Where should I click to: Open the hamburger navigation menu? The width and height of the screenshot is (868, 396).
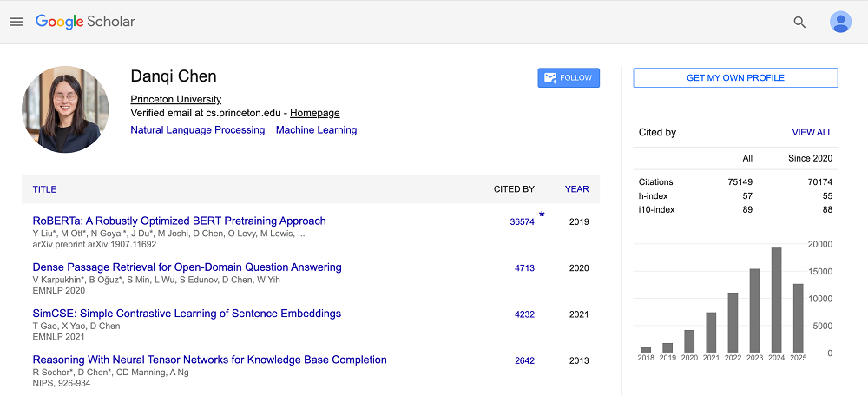(16, 22)
